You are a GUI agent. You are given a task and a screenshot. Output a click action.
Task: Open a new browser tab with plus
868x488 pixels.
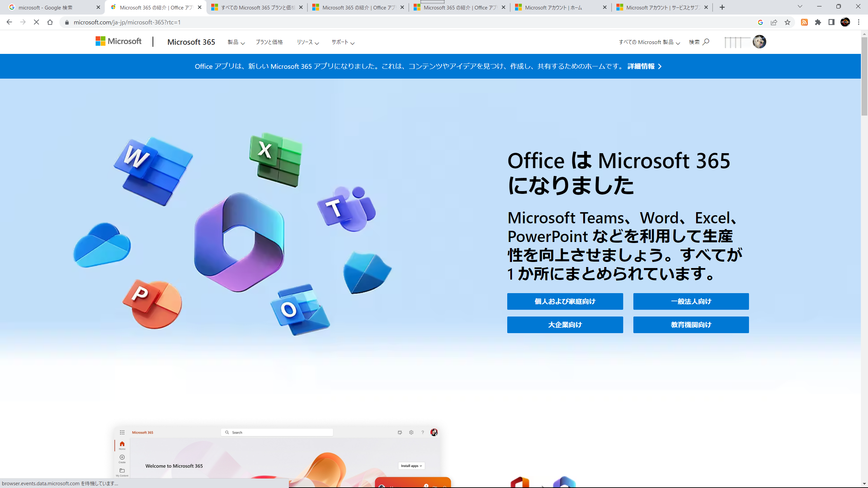(x=722, y=7)
